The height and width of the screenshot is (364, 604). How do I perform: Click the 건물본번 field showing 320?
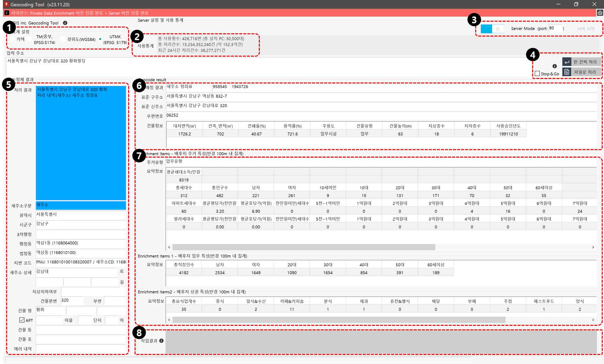(x=72, y=301)
